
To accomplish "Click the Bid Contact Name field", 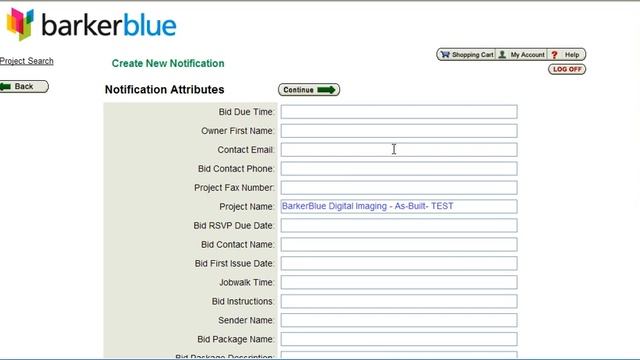I will click(399, 244).
